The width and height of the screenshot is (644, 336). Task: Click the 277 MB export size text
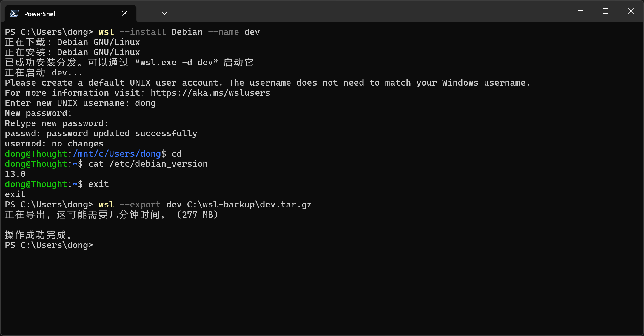(197, 214)
